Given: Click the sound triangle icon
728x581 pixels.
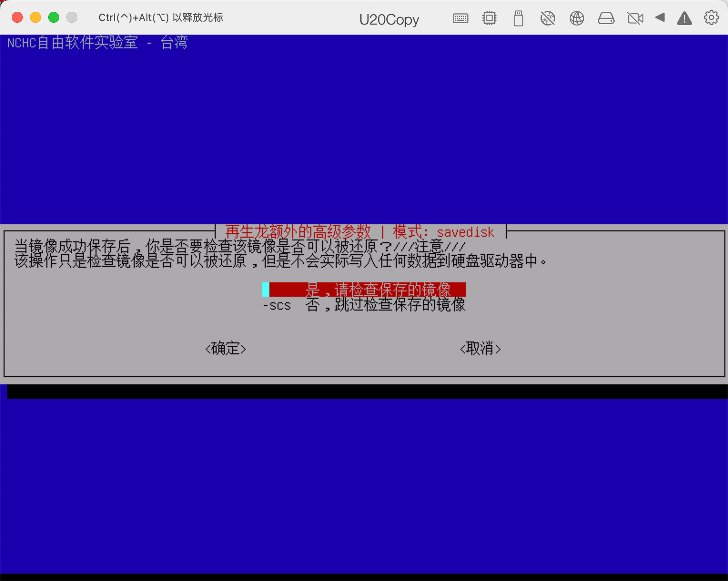Looking at the screenshot, I should (x=660, y=18).
